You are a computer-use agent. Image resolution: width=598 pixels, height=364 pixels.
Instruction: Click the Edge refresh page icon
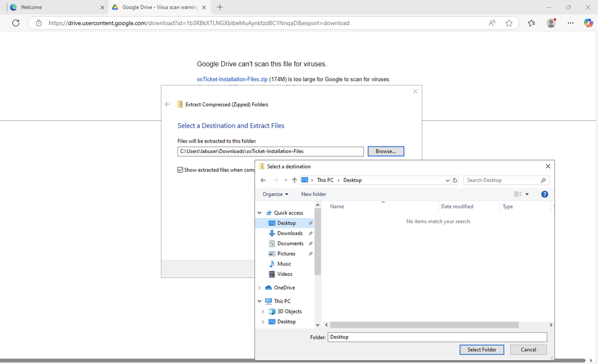pyautogui.click(x=16, y=23)
